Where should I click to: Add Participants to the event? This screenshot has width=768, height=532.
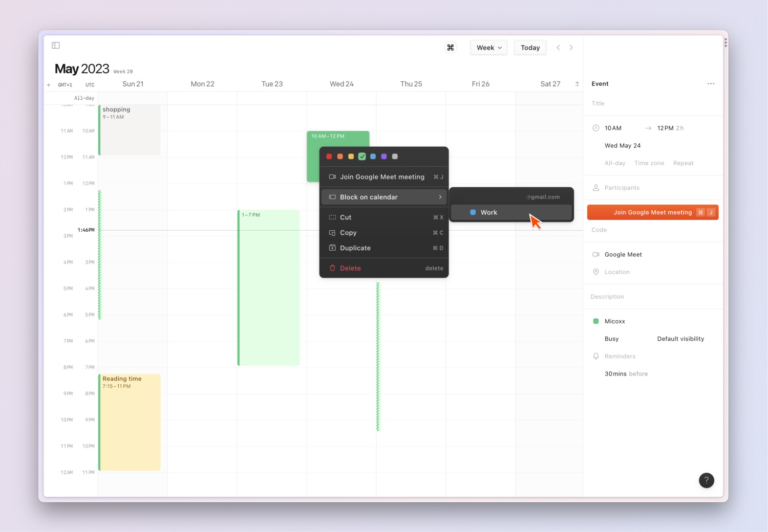pyautogui.click(x=622, y=188)
